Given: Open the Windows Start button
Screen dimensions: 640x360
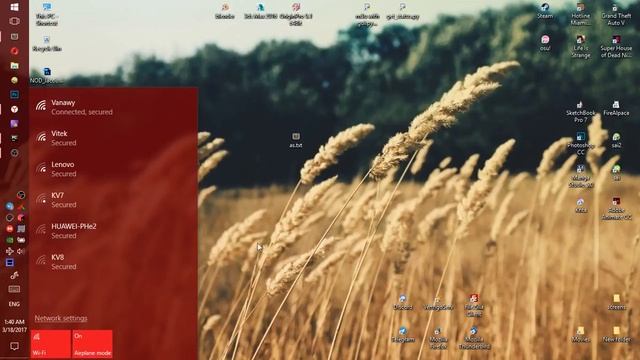Looking at the screenshot, I should click(14, 7).
